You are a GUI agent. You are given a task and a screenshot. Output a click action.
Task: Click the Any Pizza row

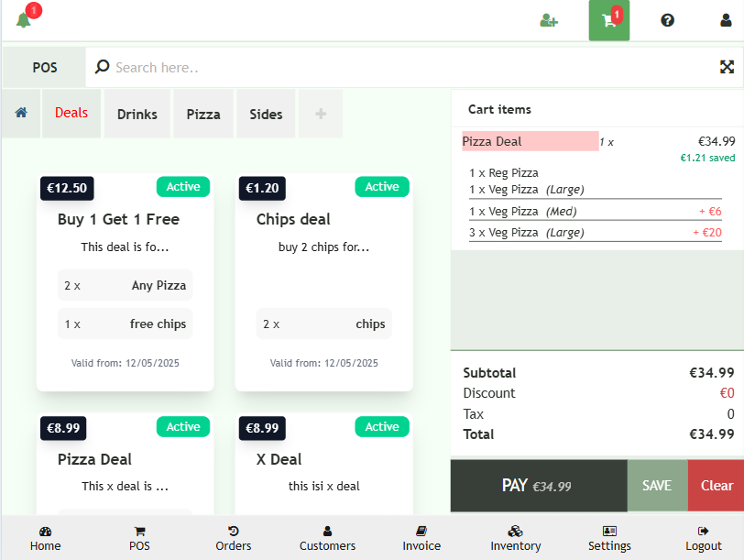(126, 285)
